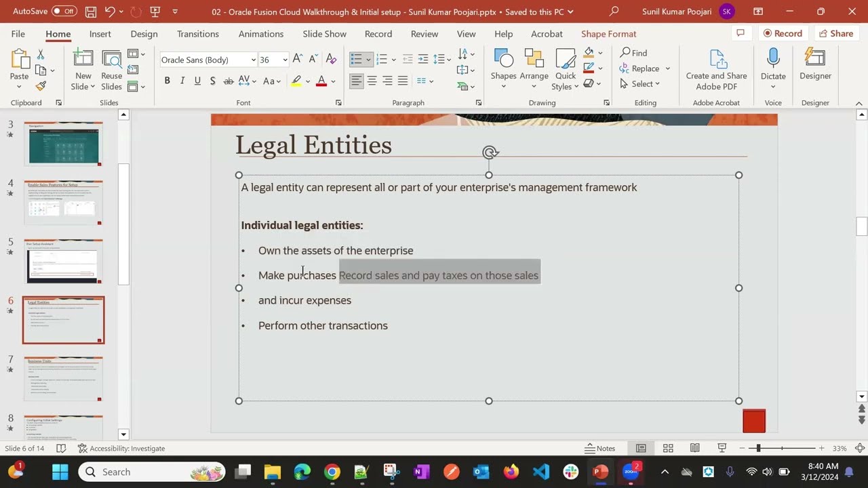Decrease font size icon
This screenshot has width=868, height=488.
[314, 60]
